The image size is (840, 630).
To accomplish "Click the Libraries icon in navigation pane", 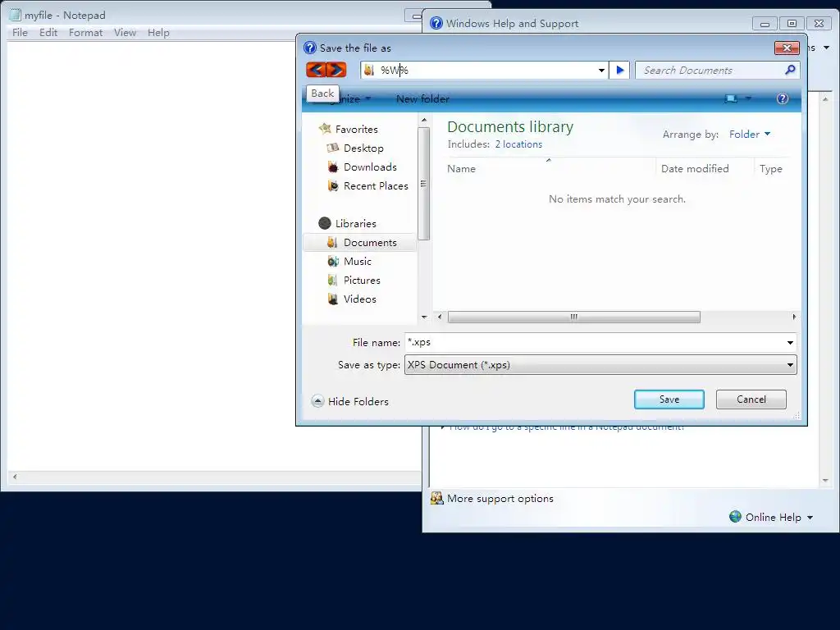I will tap(325, 223).
